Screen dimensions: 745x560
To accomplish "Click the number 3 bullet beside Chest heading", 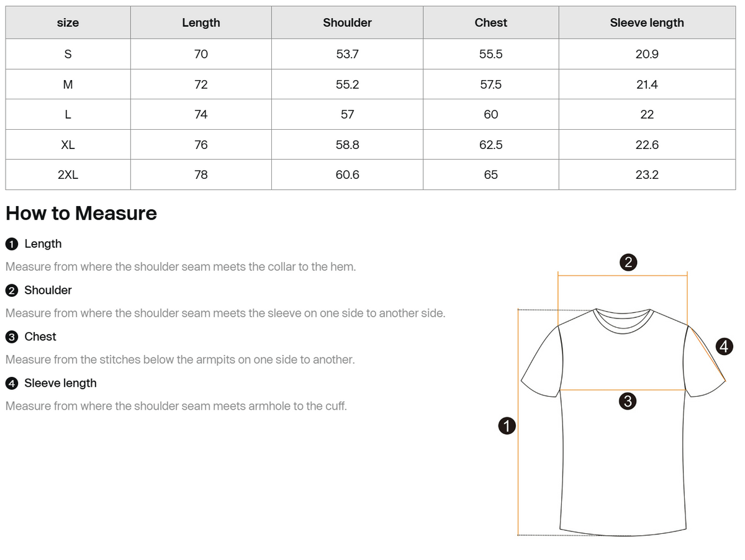I will [12, 337].
